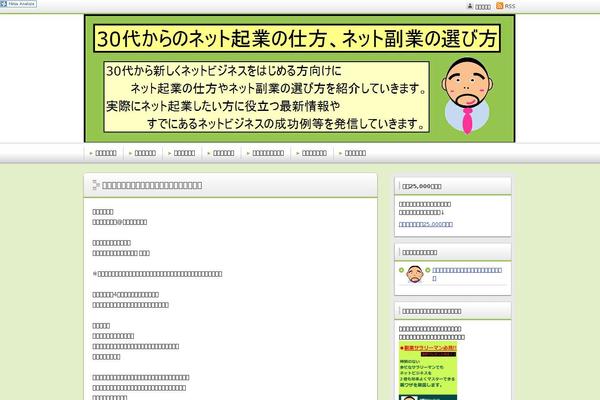Image resolution: width=600 pixels, height=400 pixels.
Task: Open the sidebar link ending in 25,000
Action: (x=426, y=224)
